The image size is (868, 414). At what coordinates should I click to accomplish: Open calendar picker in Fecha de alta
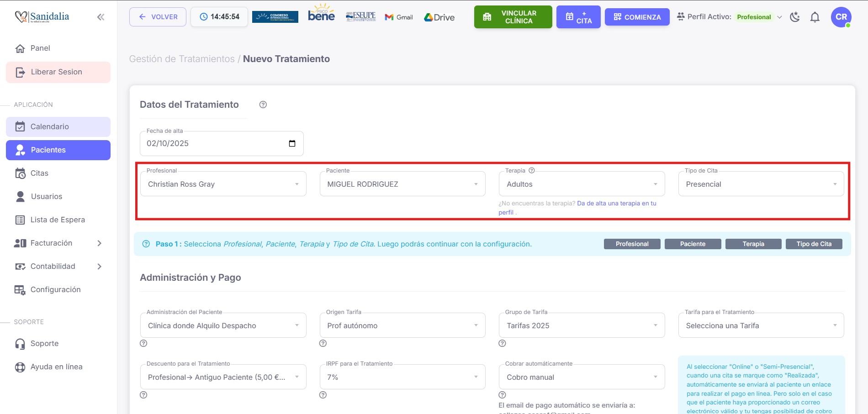point(292,143)
